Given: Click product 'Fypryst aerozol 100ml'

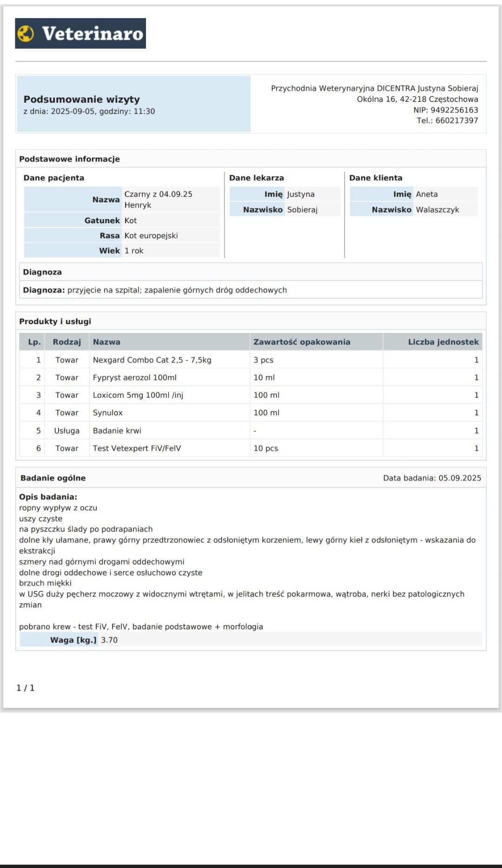Looking at the screenshot, I should [135, 378].
